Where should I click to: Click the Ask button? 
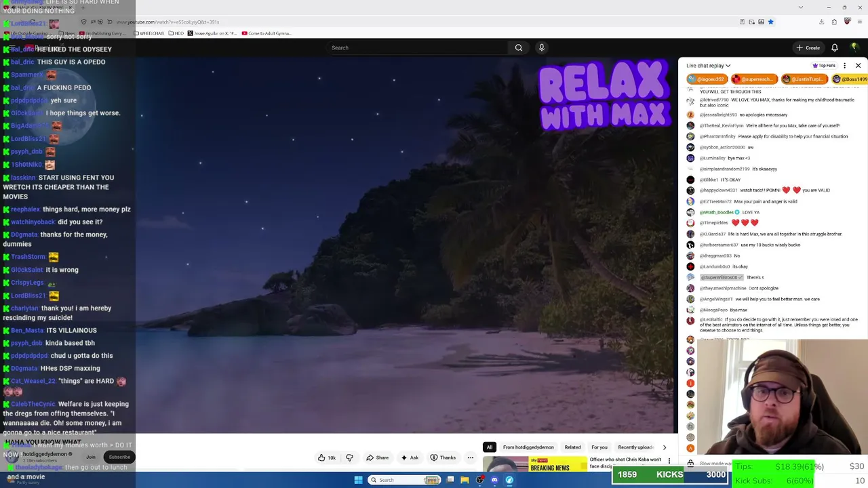(410, 457)
